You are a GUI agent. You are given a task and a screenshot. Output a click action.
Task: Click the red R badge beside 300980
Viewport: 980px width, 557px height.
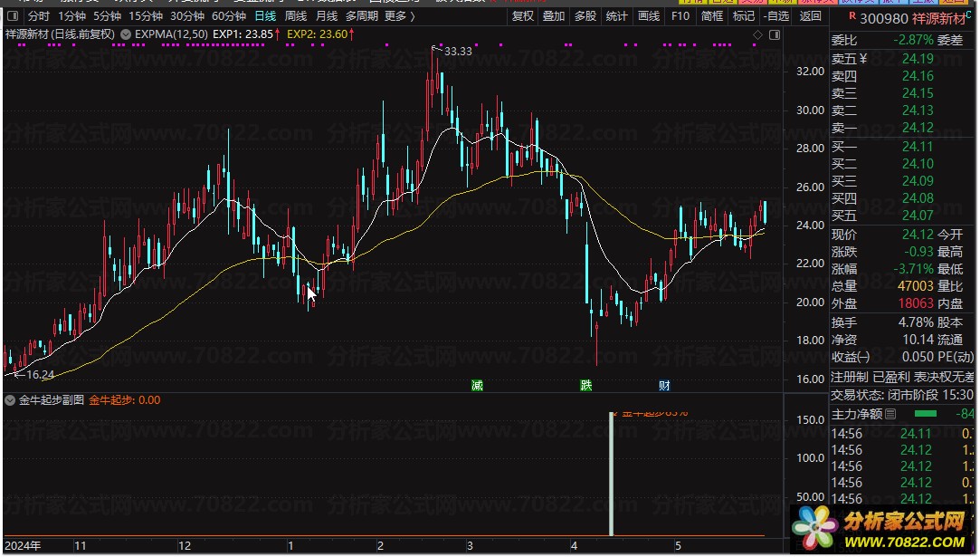[852, 15]
